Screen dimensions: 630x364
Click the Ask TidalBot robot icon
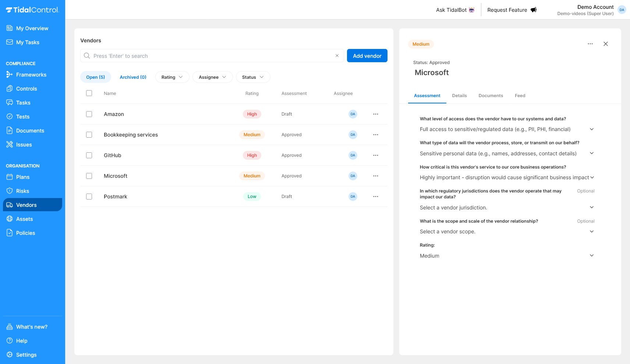coord(472,10)
